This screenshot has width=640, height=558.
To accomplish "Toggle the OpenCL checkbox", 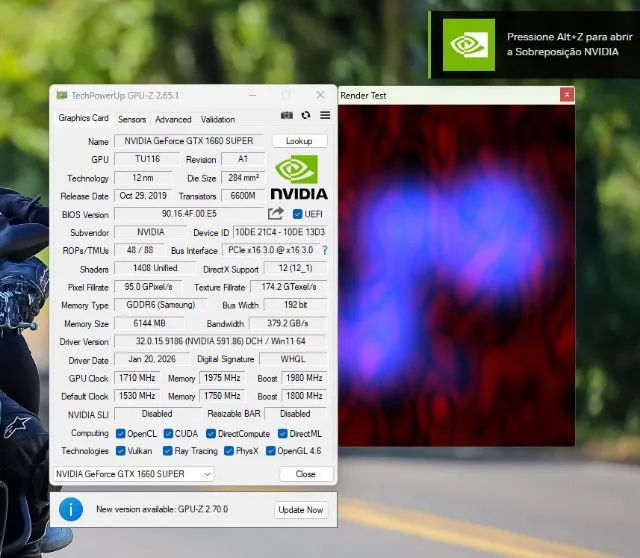I will [x=120, y=434].
